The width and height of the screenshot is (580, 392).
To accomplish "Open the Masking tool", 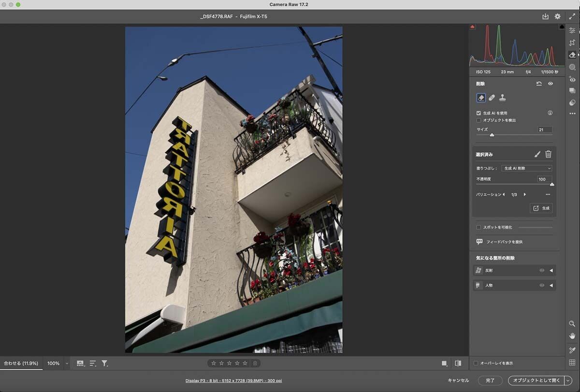I will [x=572, y=67].
